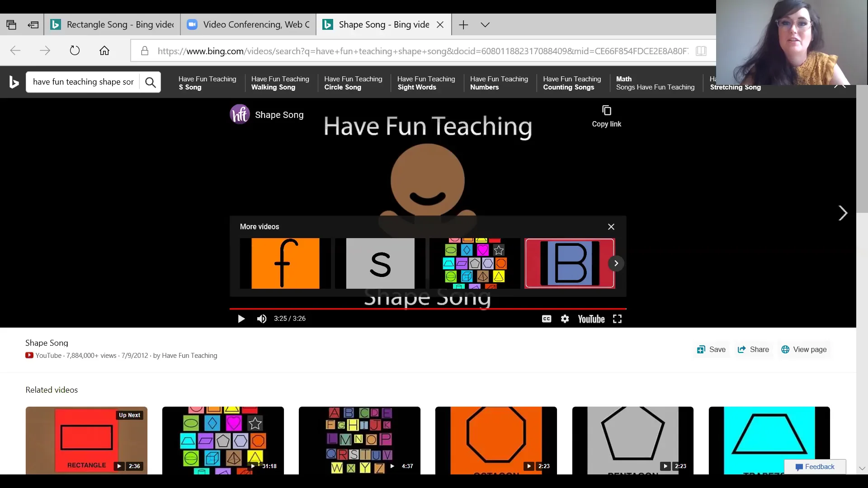Click the address bar URL
868x488 pixels.
point(422,51)
